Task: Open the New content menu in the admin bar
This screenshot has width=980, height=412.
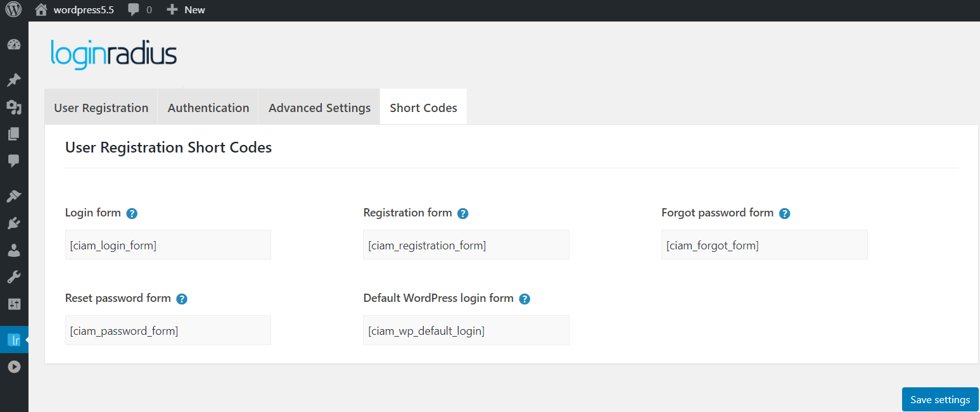Action: (x=186, y=9)
